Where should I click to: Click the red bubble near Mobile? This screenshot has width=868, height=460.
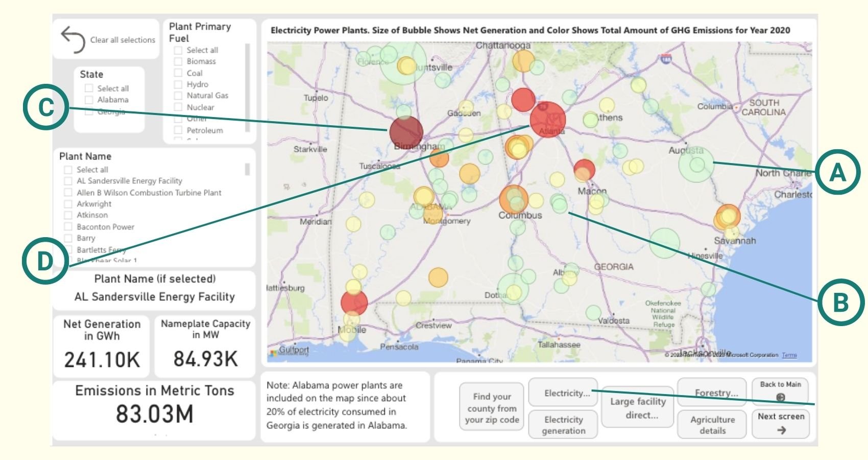354,303
